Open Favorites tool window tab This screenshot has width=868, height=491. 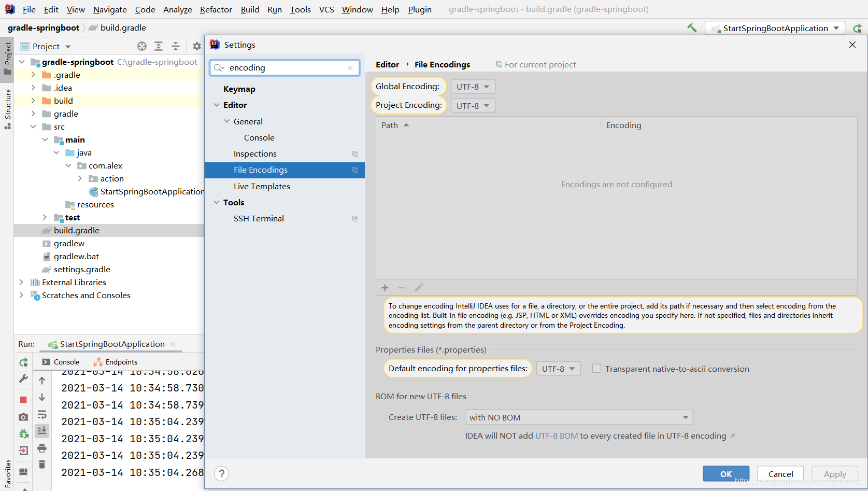click(x=7, y=474)
